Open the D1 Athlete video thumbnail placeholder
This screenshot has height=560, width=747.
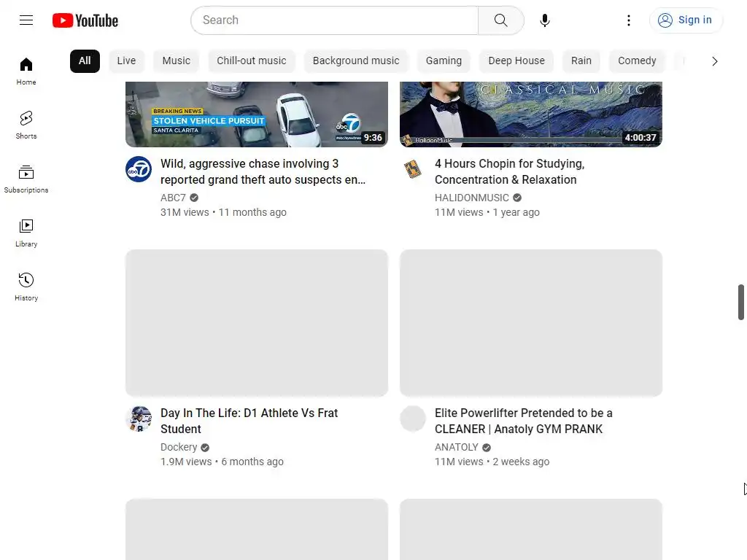(257, 323)
